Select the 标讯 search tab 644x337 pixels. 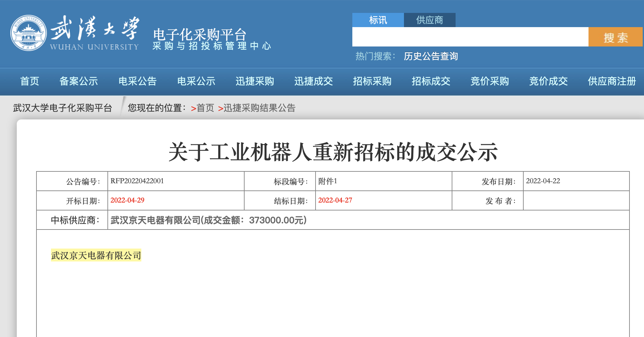378,20
